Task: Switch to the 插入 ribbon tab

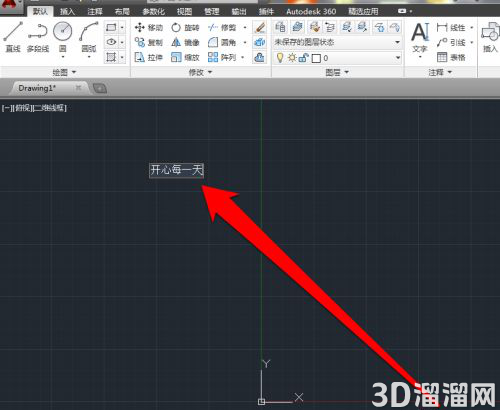Action: pyautogui.click(x=67, y=12)
